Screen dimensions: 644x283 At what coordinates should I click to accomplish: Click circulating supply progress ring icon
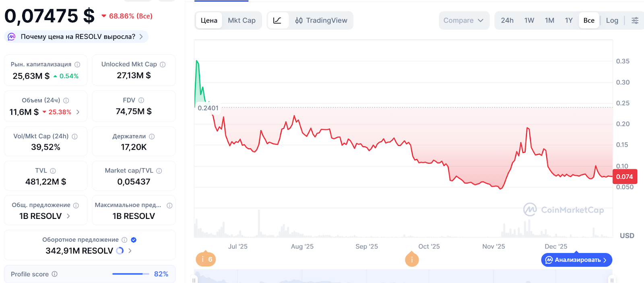[x=120, y=251]
